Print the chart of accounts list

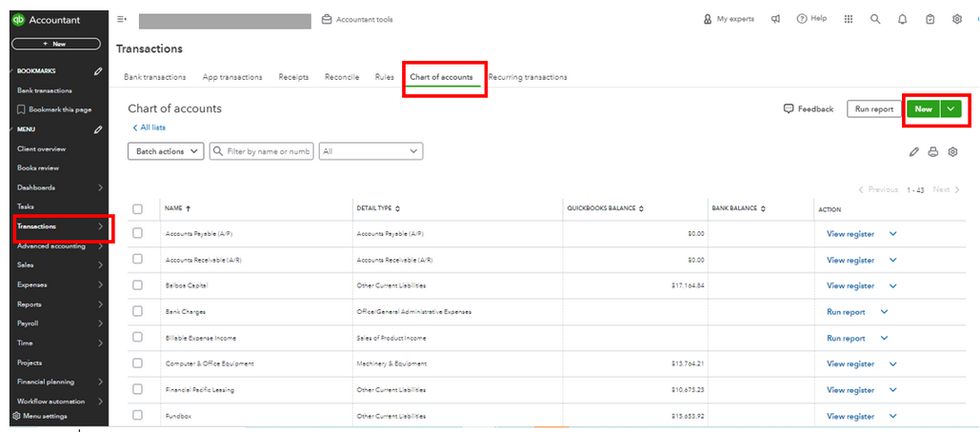coord(933,151)
